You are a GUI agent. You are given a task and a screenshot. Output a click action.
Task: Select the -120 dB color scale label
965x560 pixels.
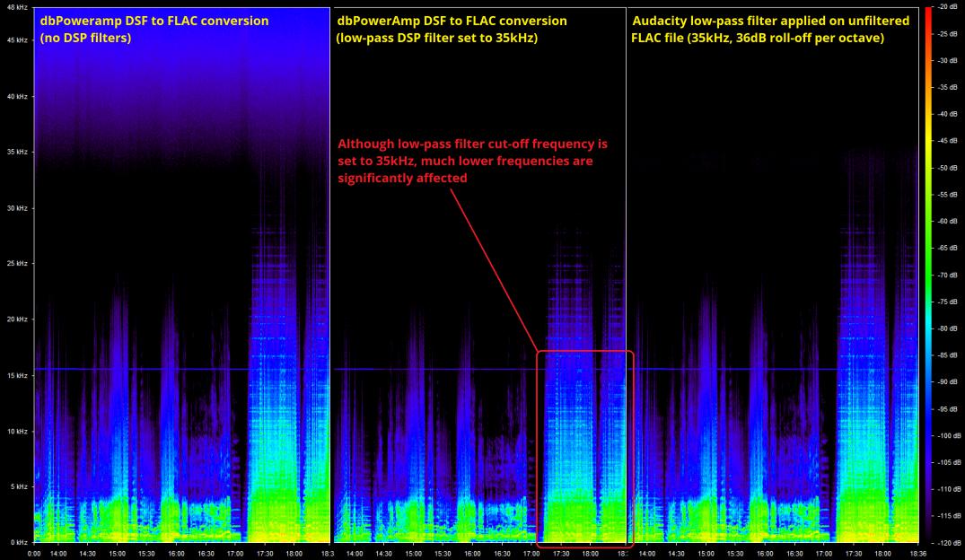946,543
